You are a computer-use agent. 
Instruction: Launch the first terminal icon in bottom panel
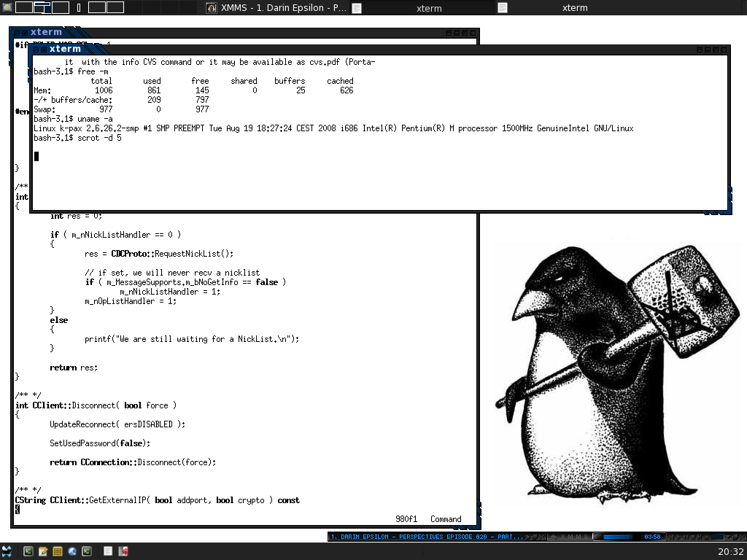point(28,551)
